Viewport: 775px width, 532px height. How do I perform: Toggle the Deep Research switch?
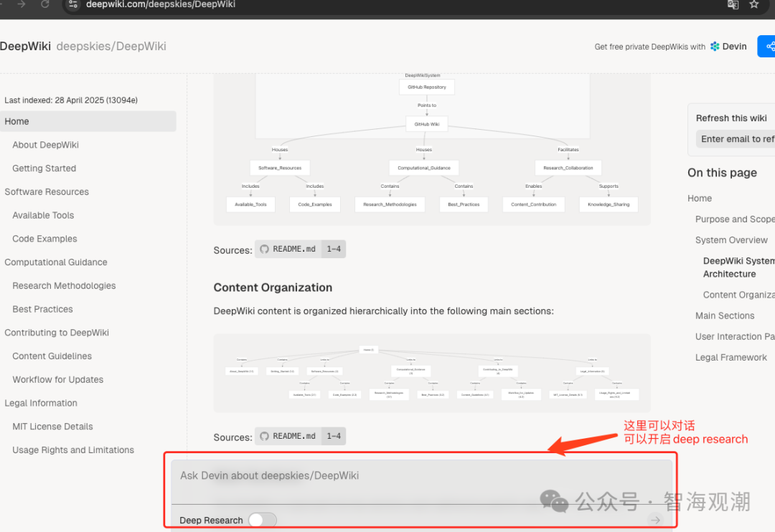point(263,520)
